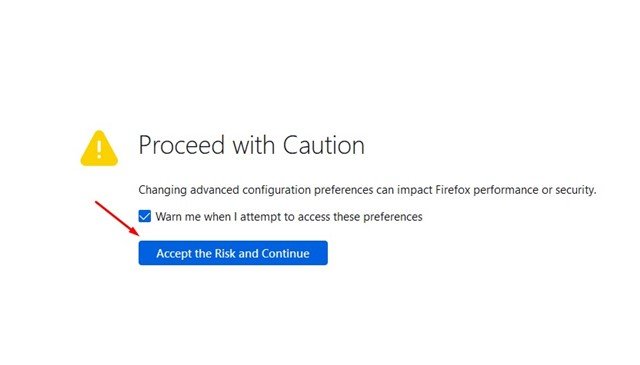Click the yellow warning triangle icon
The height and width of the screenshot is (365, 640).
[99, 148]
